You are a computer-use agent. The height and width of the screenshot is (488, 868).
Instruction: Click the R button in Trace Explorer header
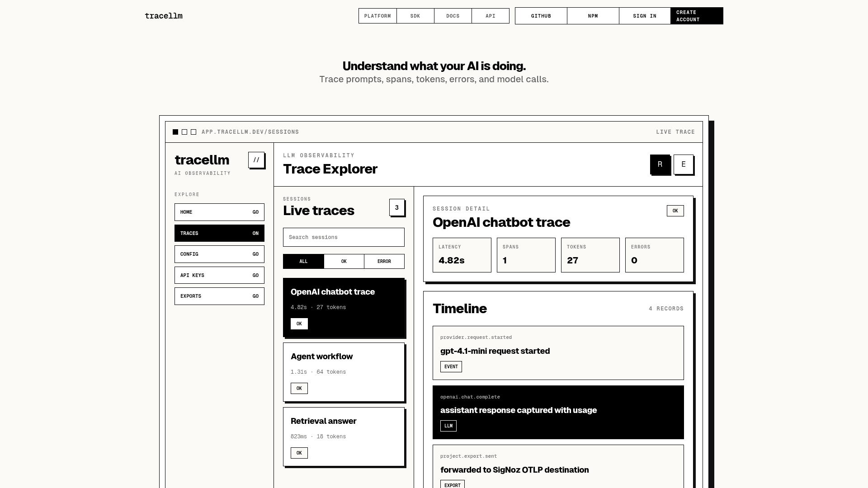coord(660,164)
